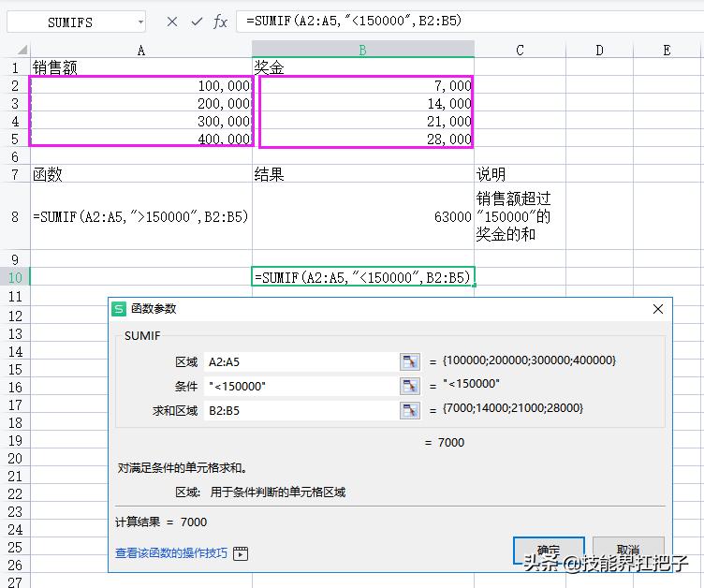This screenshot has height=588, width=704.
Task: Close the 函数参数 dialog
Action: click(658, 309)
